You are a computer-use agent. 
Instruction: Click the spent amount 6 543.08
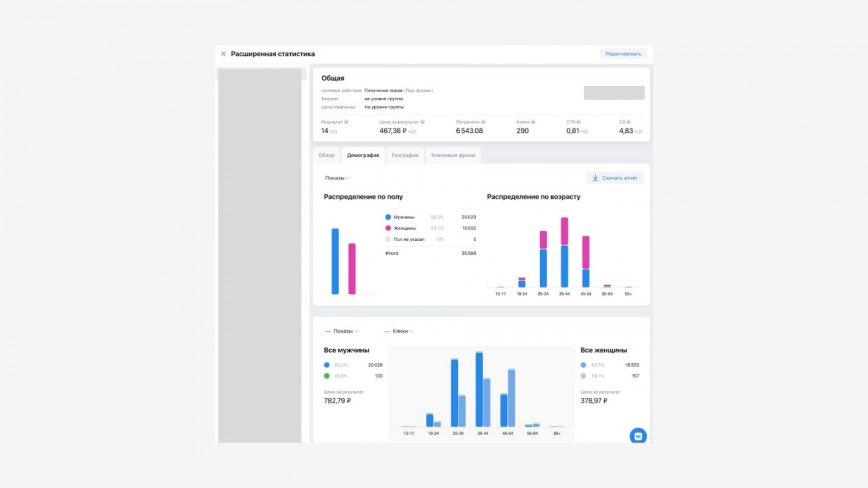click(469, 131)
